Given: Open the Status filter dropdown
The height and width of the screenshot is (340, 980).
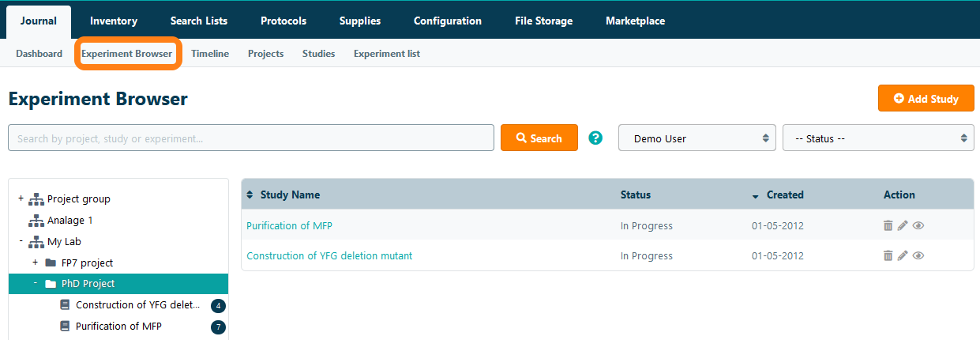Looking at the screenshot, I should tap(878, 138).
